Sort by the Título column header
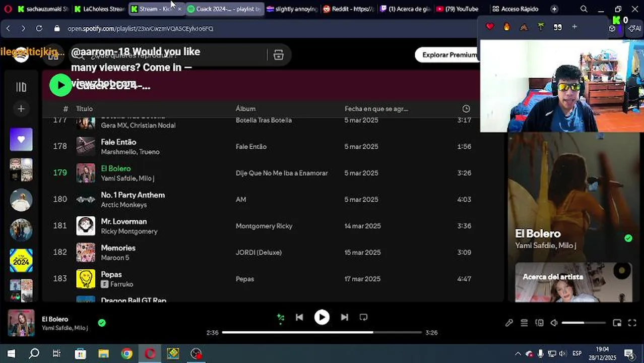 [84, 109]
